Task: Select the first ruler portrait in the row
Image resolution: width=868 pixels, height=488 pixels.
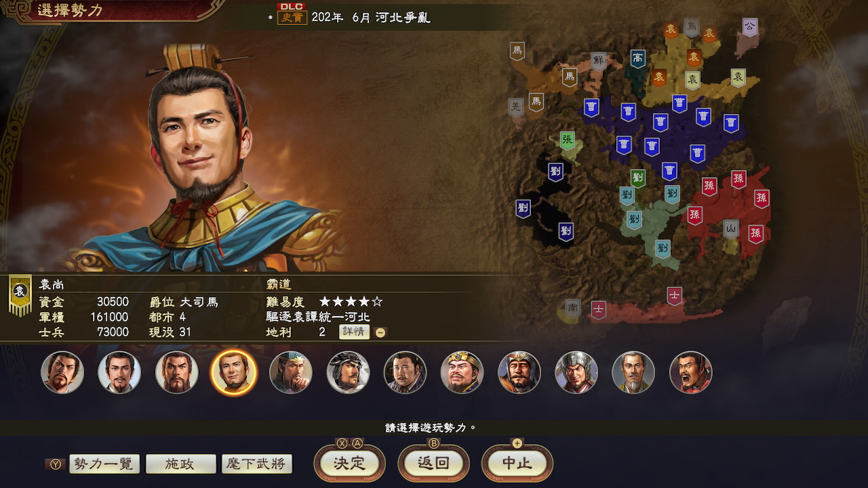Action: pos(62,373)
